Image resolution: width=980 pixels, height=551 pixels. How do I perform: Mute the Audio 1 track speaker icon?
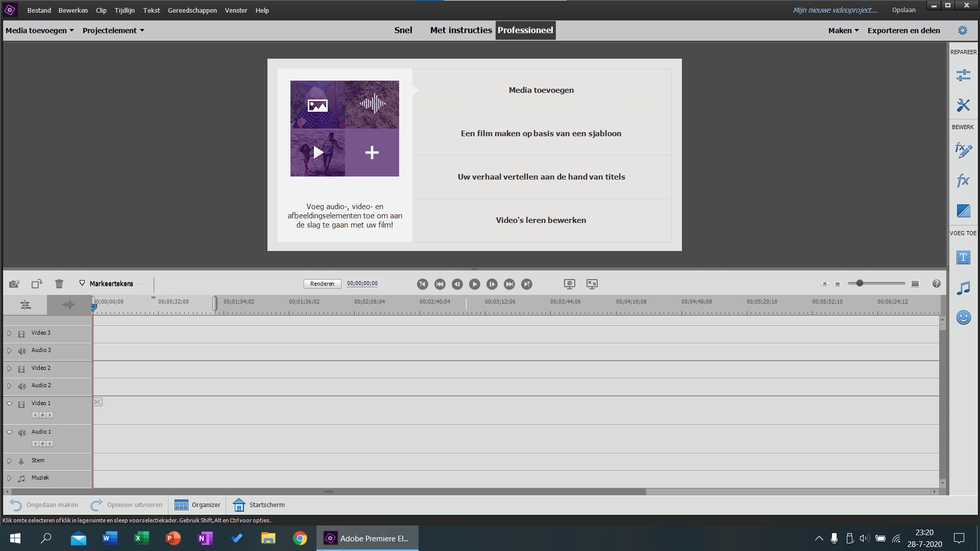click(21, 432)
